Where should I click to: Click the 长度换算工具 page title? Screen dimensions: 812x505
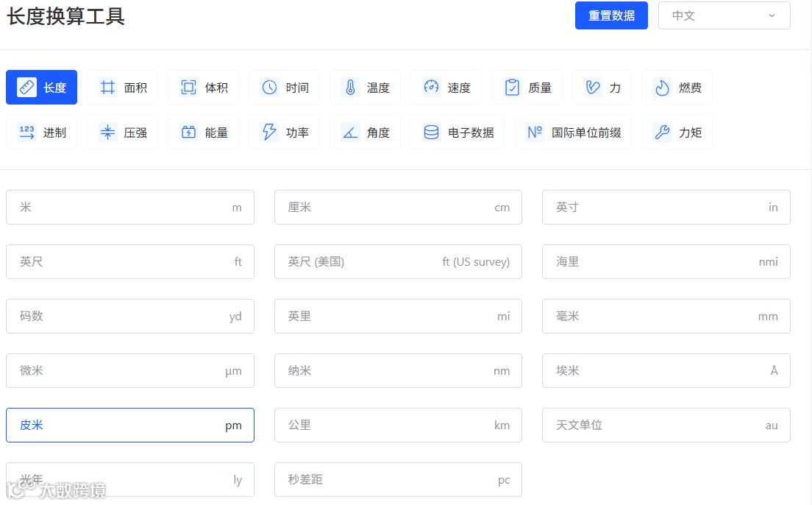point(65,16)
